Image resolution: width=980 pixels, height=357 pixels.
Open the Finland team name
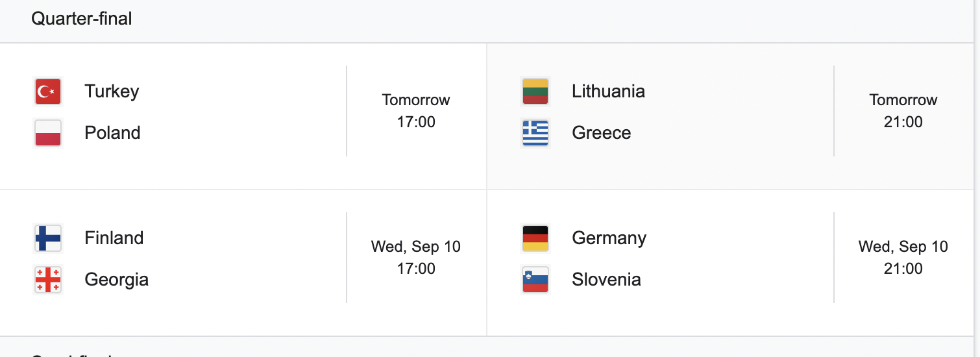(114, 238)
